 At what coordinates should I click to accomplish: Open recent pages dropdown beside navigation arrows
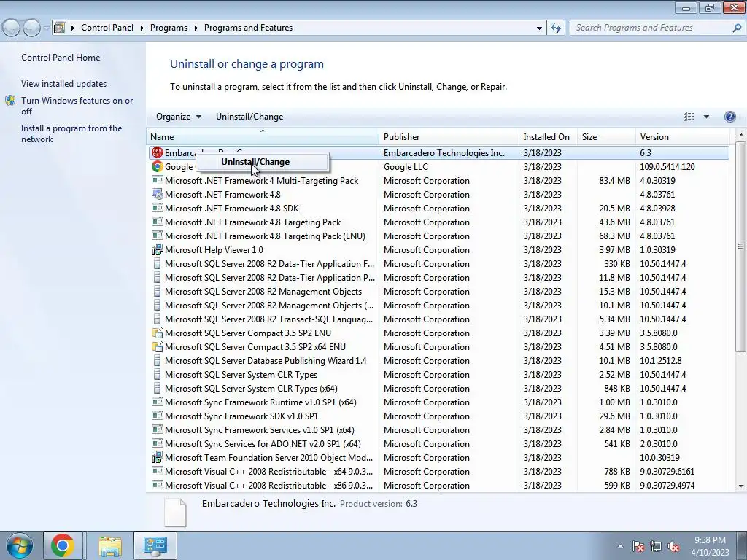pos(46,28)
